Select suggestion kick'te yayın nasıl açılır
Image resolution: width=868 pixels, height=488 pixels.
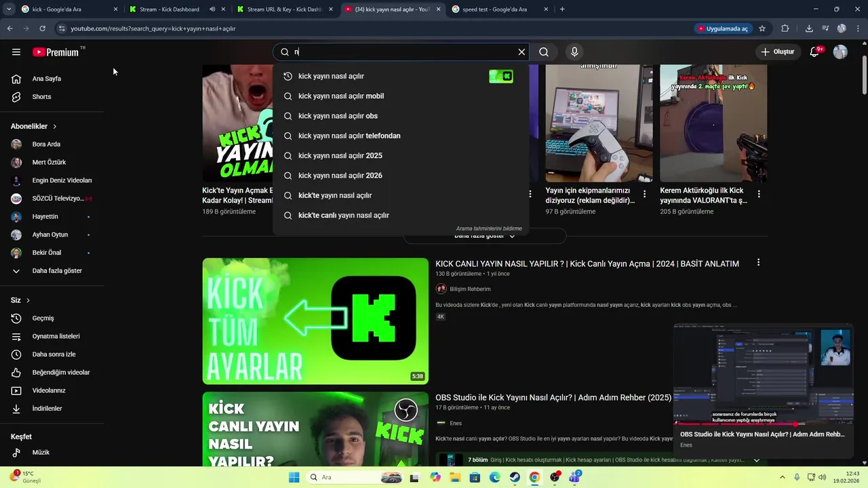[400, 195]
